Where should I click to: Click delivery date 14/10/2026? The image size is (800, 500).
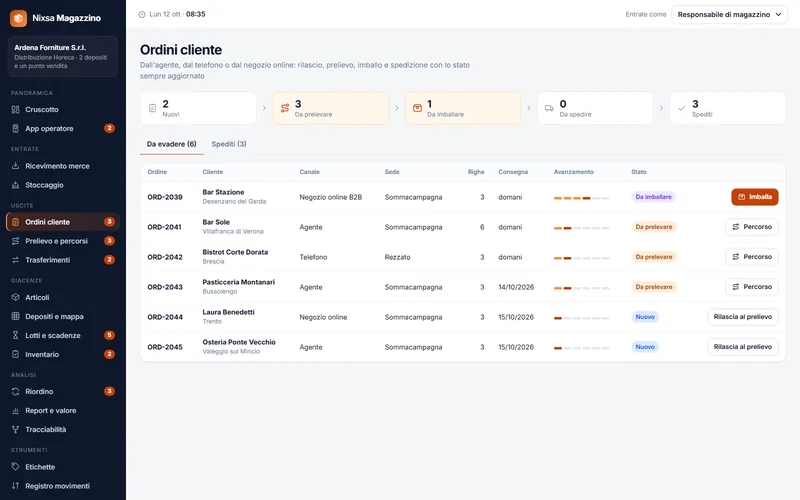click(516, 287)
